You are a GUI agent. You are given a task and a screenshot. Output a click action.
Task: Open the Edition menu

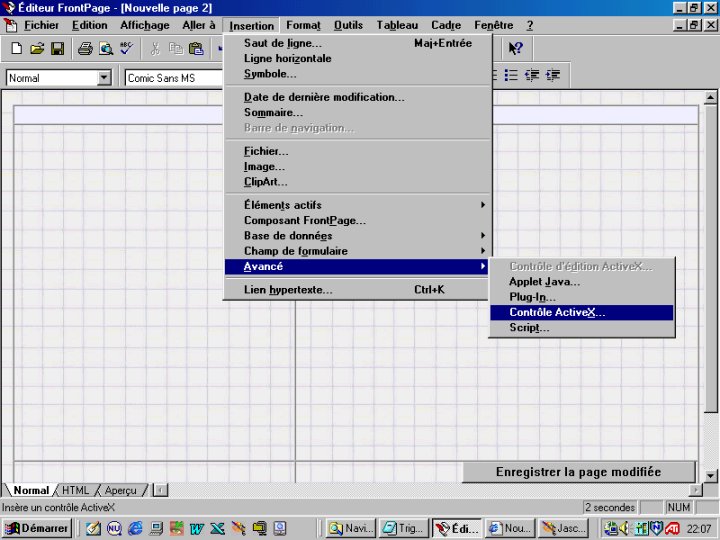coord(90,25)
